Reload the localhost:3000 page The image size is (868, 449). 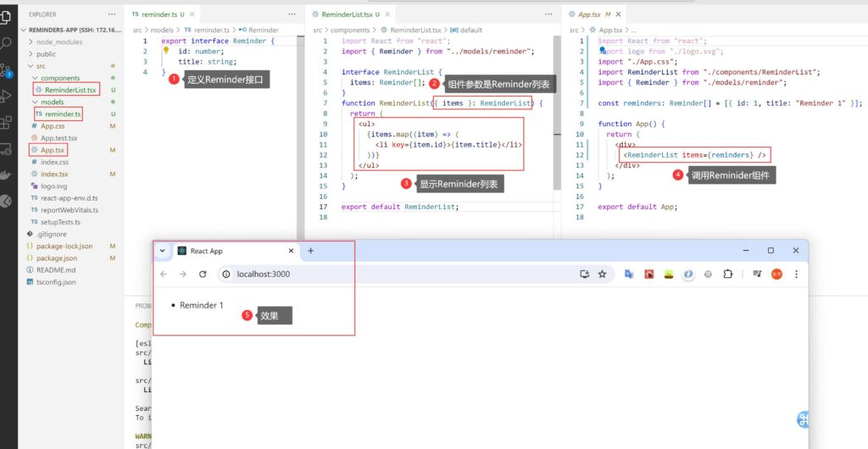tap(203, 274)
